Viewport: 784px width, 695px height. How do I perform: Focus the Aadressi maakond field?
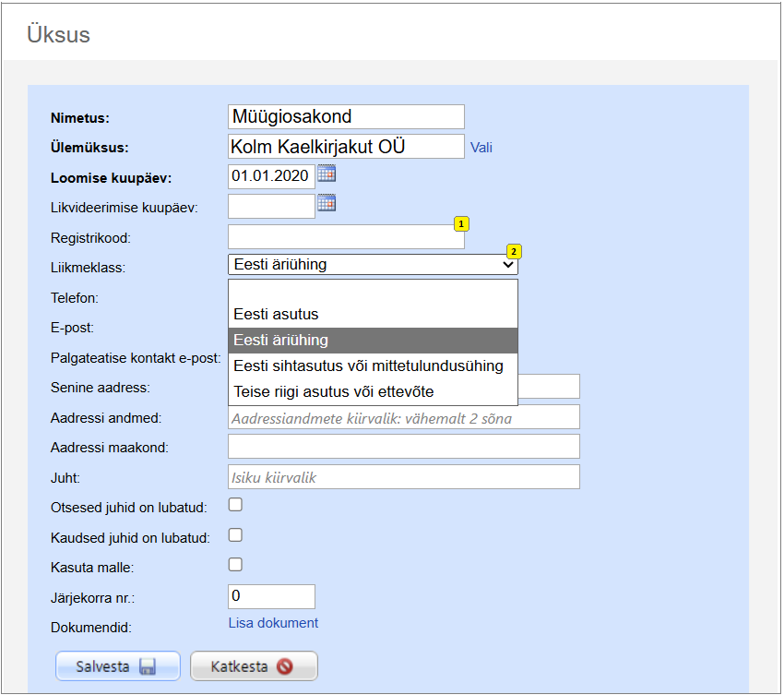click(404, 447)
